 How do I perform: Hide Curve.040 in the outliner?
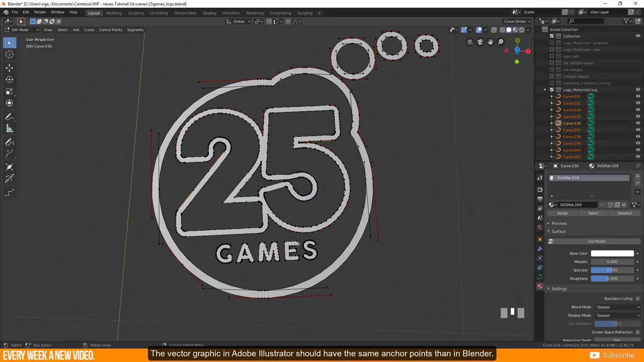coord(638,150)
